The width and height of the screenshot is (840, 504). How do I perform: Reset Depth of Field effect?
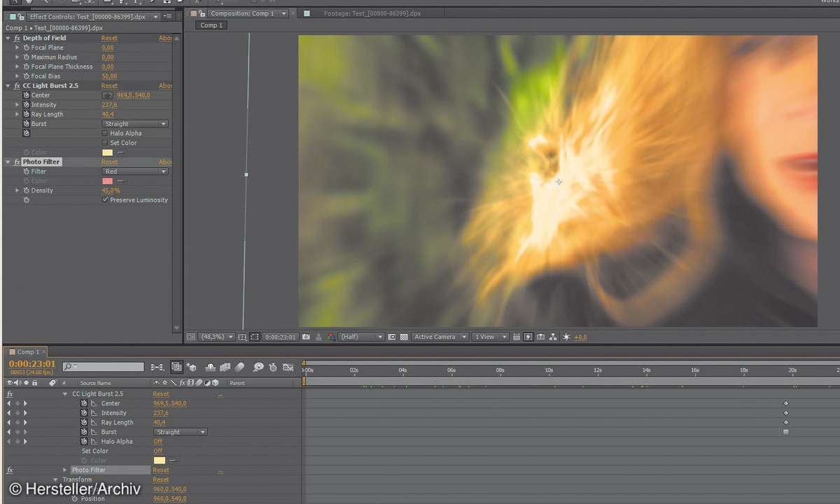point(109,38)
